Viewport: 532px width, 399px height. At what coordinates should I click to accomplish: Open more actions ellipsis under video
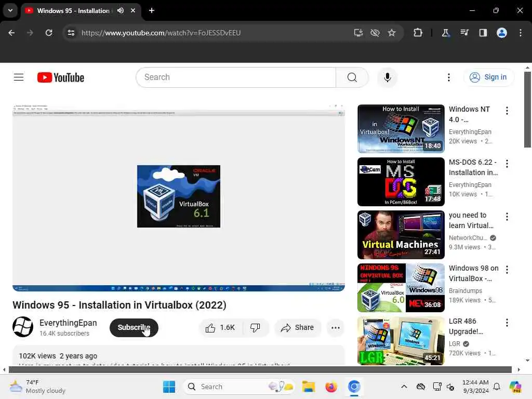(336, 328)
